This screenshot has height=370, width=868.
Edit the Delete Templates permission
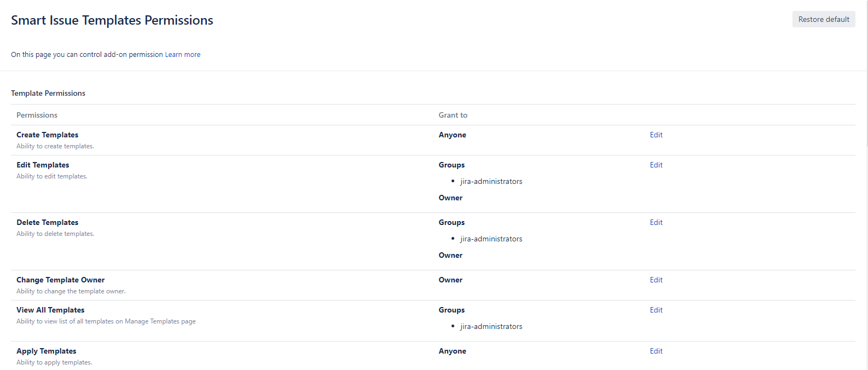coord(656,222)
